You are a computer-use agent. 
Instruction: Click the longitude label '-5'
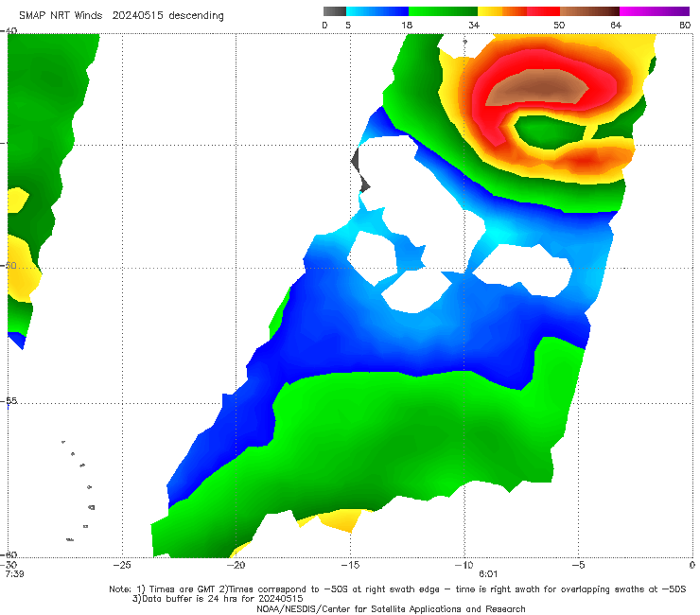pyautogui.click(x=578, y=565)
